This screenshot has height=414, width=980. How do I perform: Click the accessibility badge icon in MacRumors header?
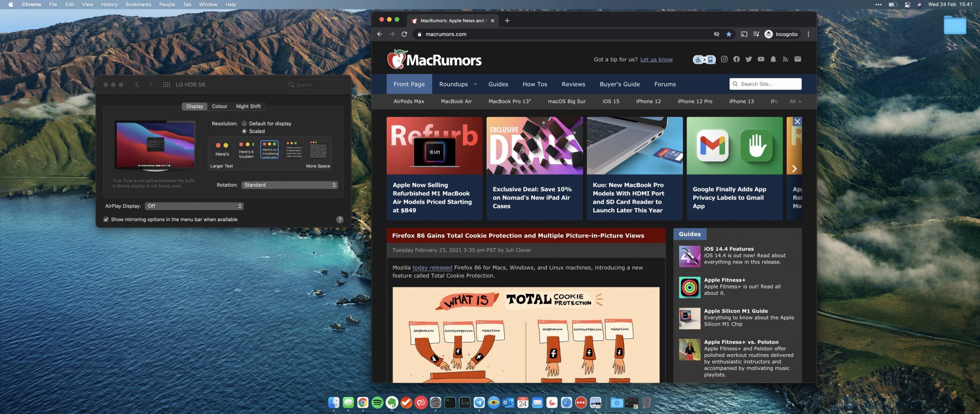[x=704, y=60]
